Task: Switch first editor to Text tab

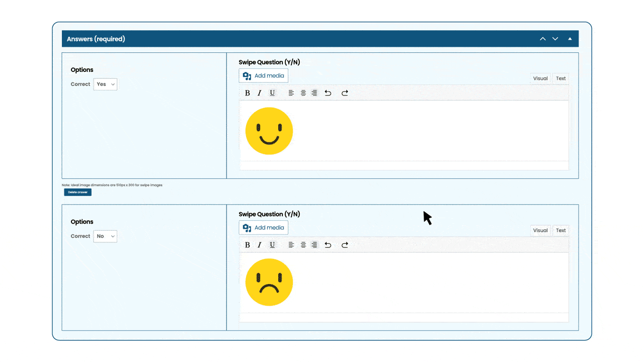Action: (x=561, y=78)
